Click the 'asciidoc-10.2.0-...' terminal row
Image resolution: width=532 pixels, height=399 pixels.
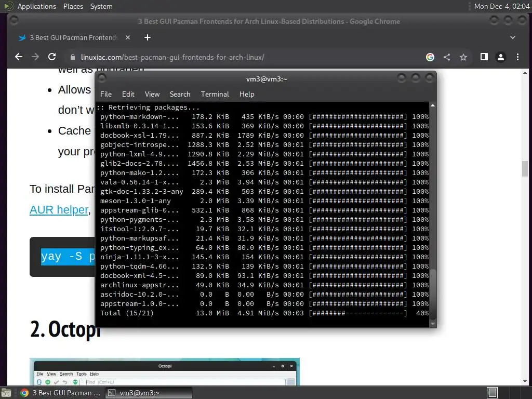tap(264, 295)
